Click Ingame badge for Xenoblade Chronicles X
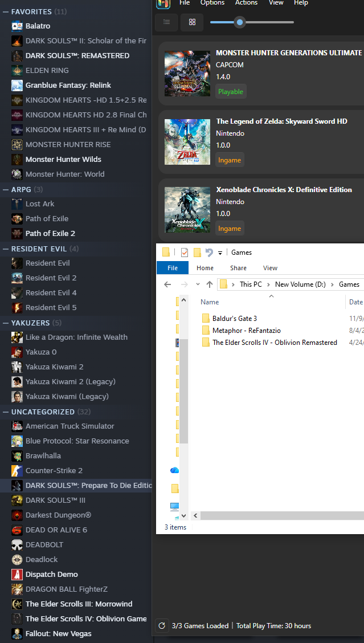364x643 pixels. [230, 229]
